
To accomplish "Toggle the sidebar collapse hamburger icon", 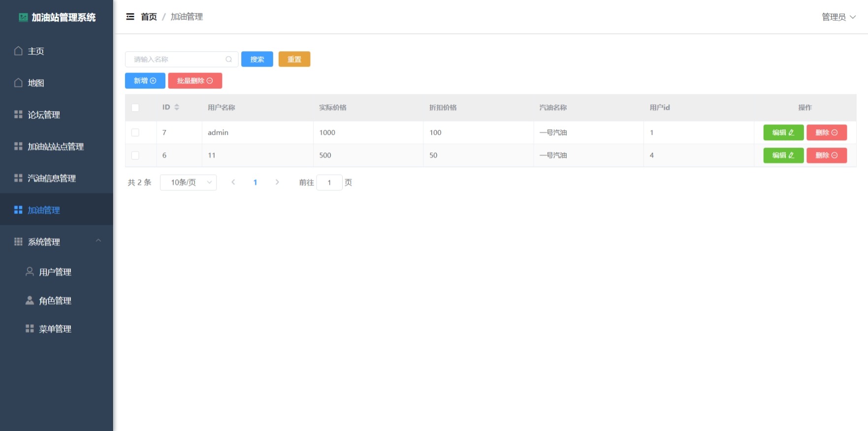I will (130, 17).
